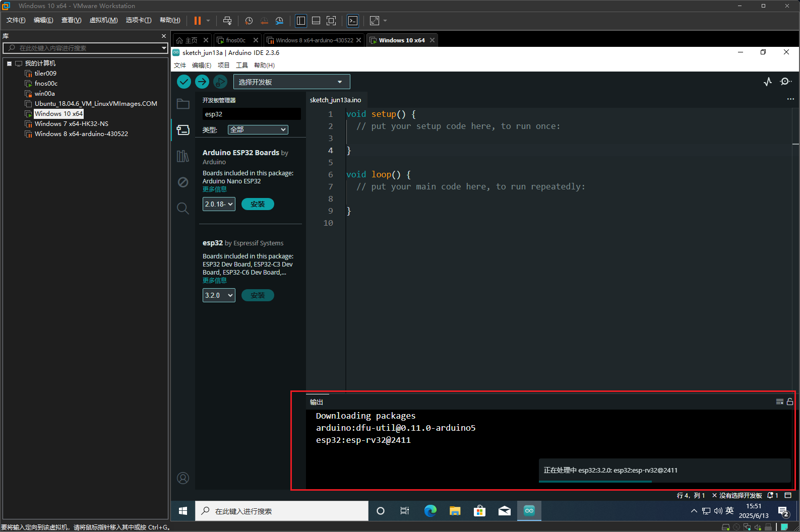Toggle the bottom panel icon in status bar

point(788,495)
